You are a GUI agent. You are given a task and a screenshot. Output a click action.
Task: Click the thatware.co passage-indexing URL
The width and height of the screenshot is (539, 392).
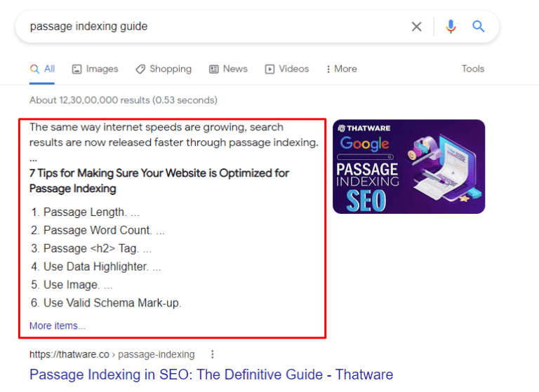112,354
